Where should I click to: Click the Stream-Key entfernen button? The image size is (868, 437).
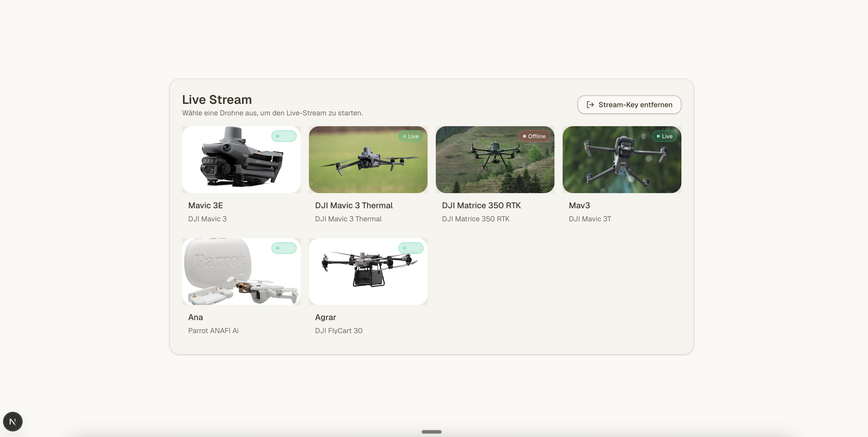point(629,105)
